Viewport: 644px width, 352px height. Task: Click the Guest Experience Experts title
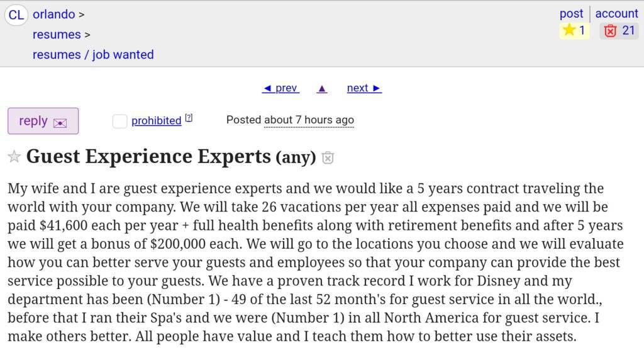[x=148, y=156]
